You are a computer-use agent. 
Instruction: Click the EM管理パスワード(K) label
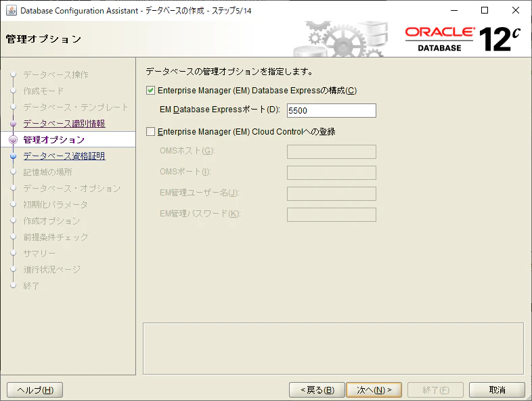[x=200, y=214]
